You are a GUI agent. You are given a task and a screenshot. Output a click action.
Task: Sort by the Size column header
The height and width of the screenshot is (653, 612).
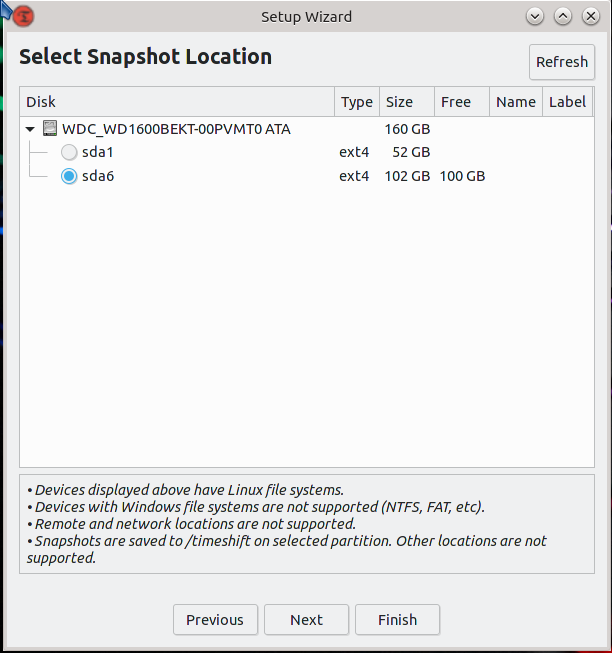(x=407, y=102)
